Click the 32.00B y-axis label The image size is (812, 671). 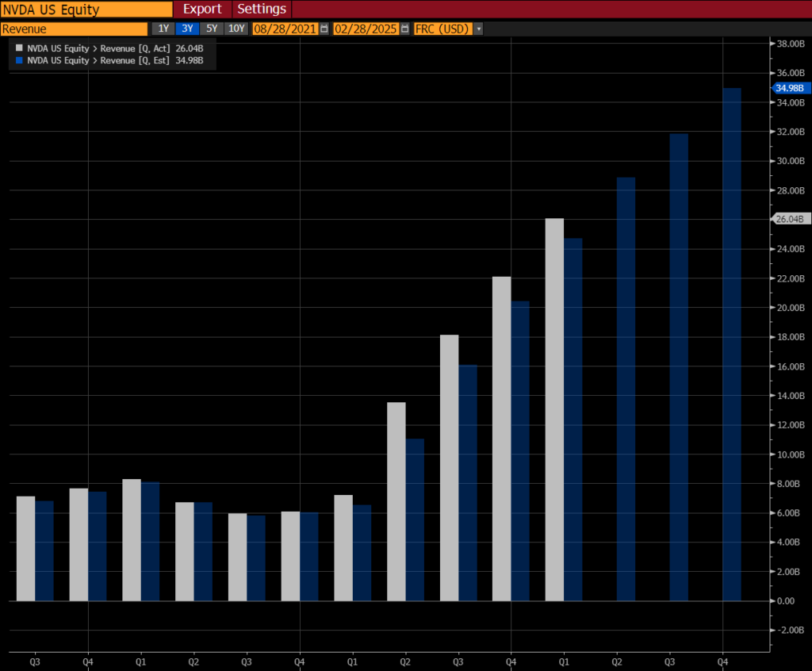791,132
